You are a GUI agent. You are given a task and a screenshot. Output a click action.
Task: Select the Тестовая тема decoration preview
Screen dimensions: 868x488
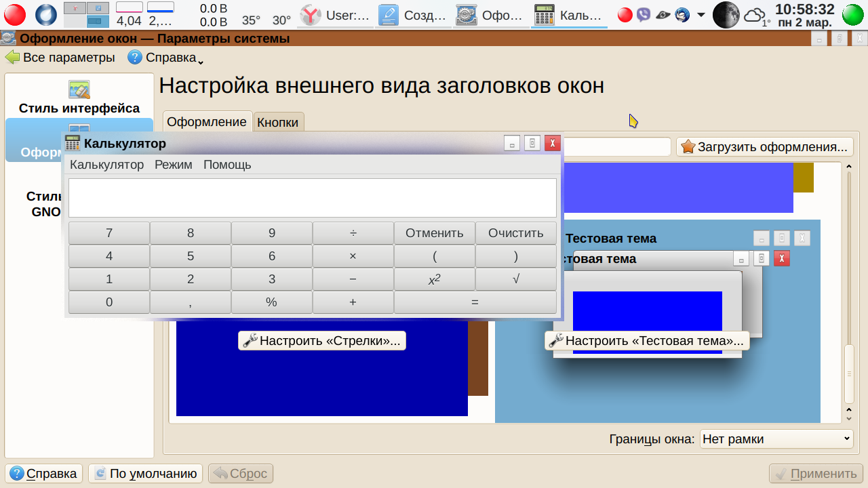[658, 321]
